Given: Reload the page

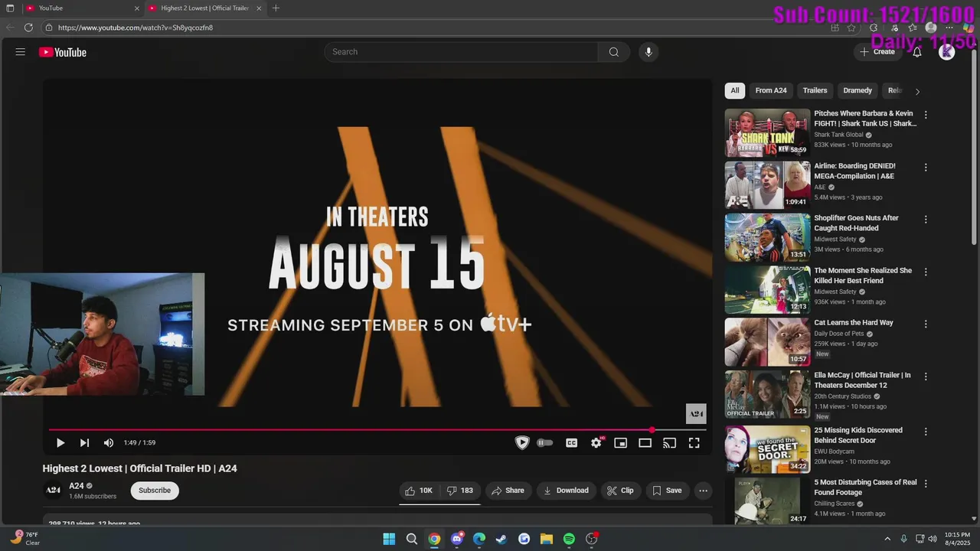Looking at the screenshot, I should 28,28.
